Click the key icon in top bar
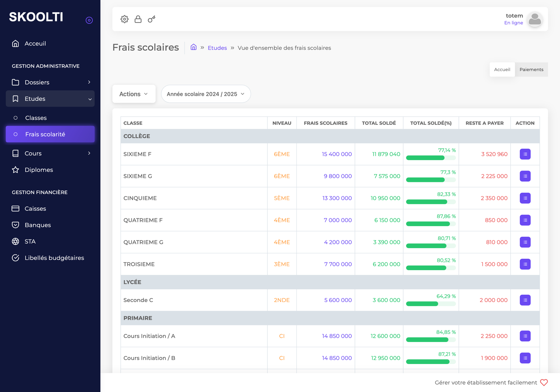Viewport: 560px width, 392px height. tap(152, 19)
